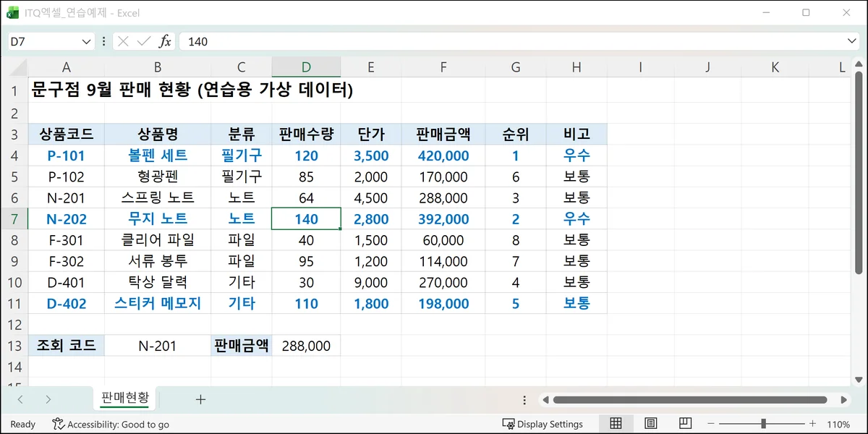Select cell containing 볼펜 세트
Image resolution: width=868 pixels, height=434 pixels.
[x=158, y=156]
